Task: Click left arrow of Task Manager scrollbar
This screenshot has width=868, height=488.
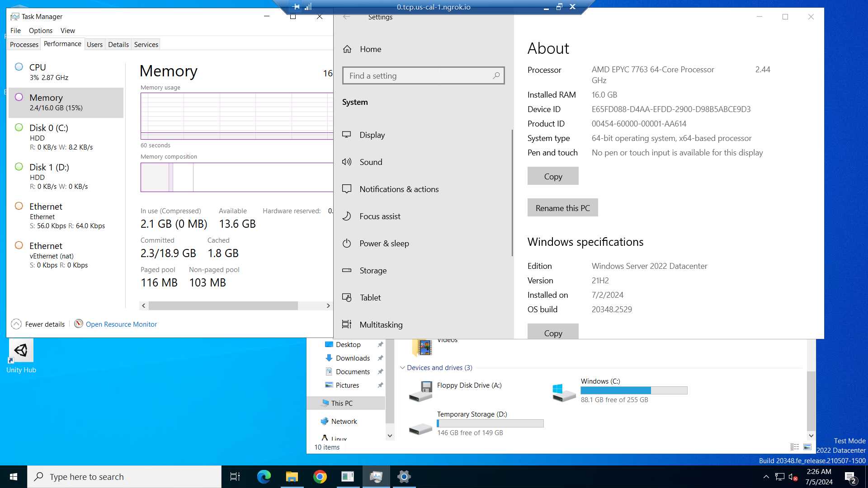Action: [x=144, y=306]
